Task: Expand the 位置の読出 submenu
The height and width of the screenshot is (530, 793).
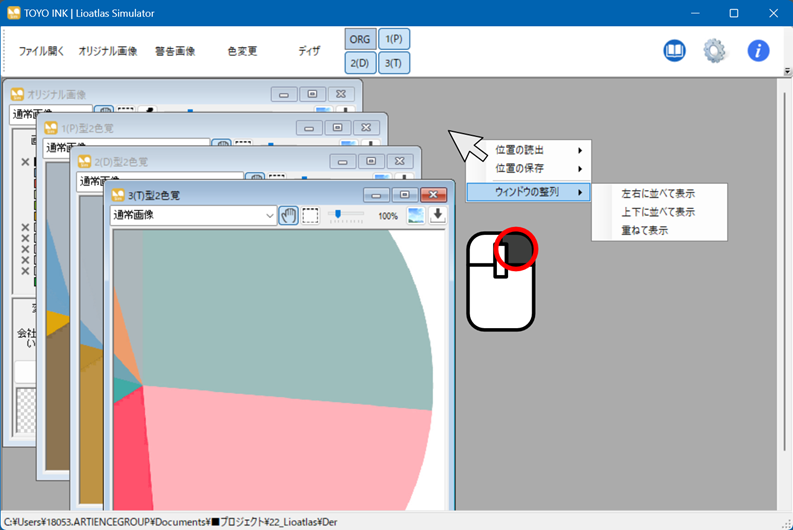Action: pos(528,150)
